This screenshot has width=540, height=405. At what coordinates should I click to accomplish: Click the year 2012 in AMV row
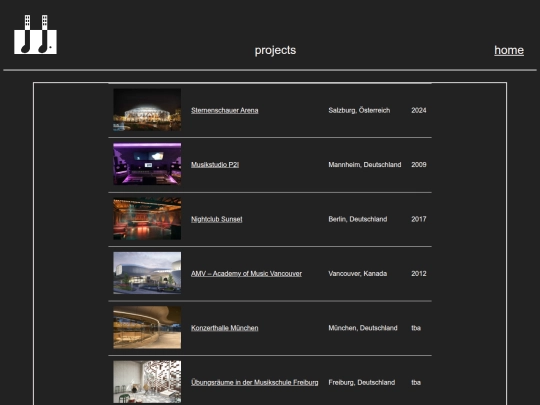419,273
